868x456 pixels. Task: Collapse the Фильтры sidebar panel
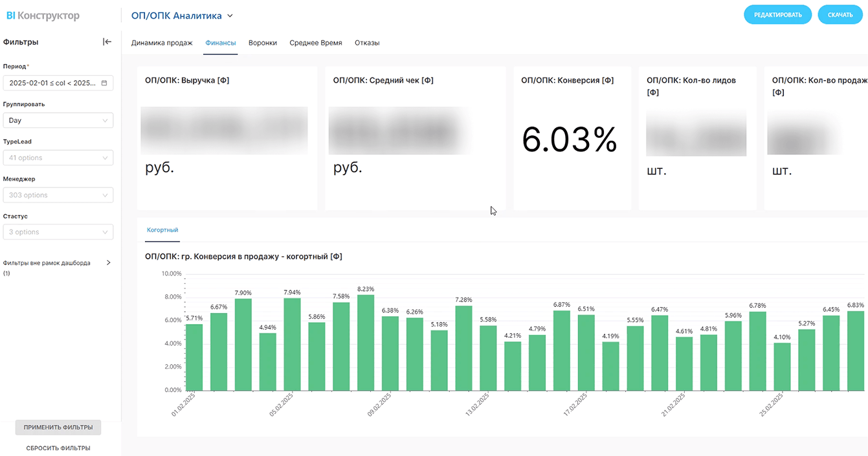click(107, 42)
